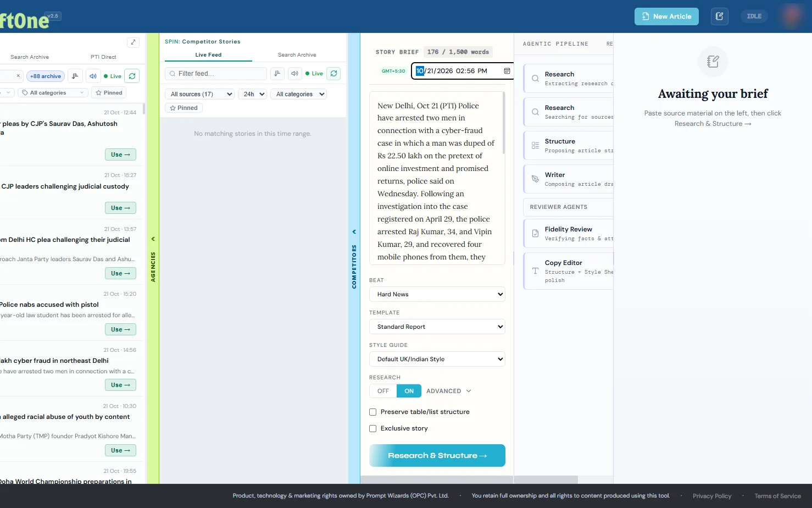Select Research searching for sources step
The height and width of the screenshot is (508, 812).
coord(568,112)
